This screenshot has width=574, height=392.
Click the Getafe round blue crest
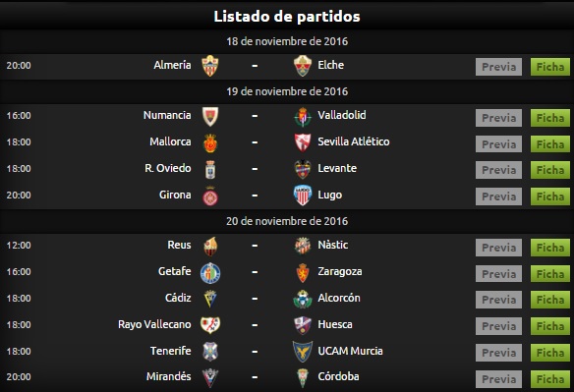(210, 273)
